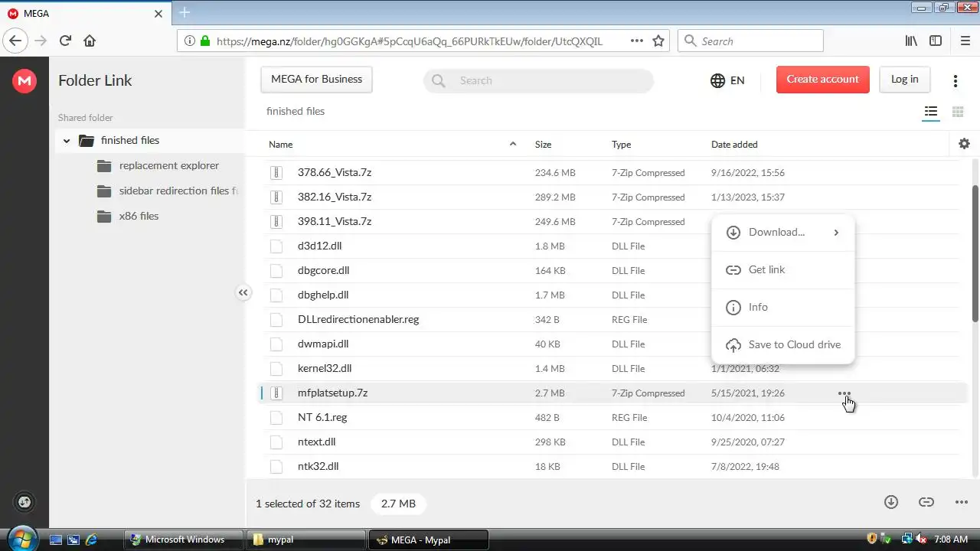The height and width of the screenshot is (551, 980).
Task: Open column settings gear icon
Action: click(x=964, y=144)
